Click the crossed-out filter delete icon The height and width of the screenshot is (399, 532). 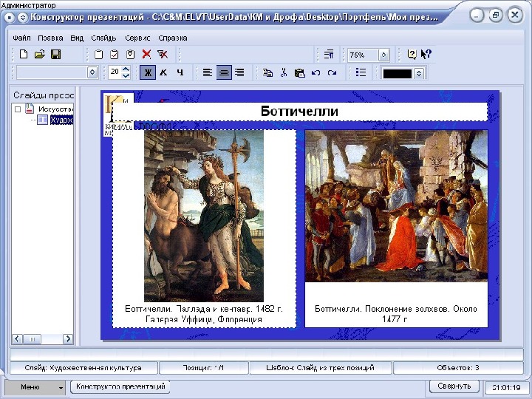(x=163, y=54)
